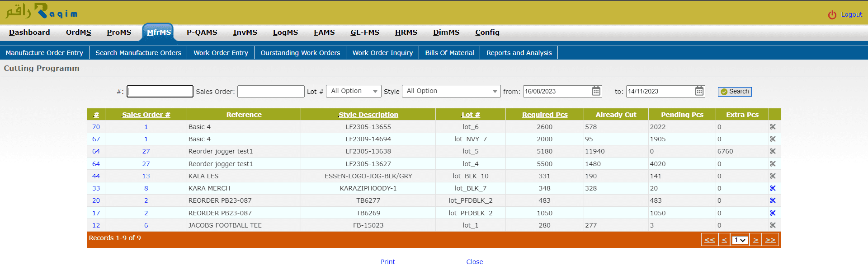Click the scissors icon for row 70
The height and width of the screenshot is (274, 868).
tap(773, 127)
